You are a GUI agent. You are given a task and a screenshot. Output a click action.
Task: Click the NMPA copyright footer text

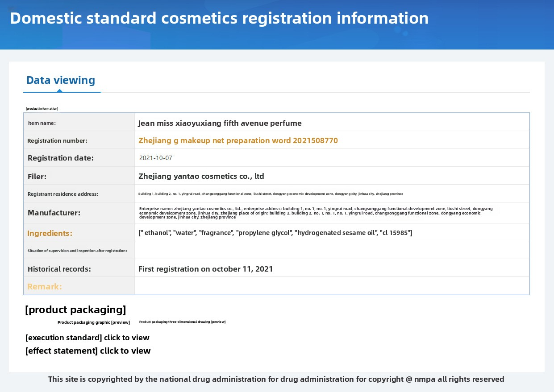pos(276,379)
